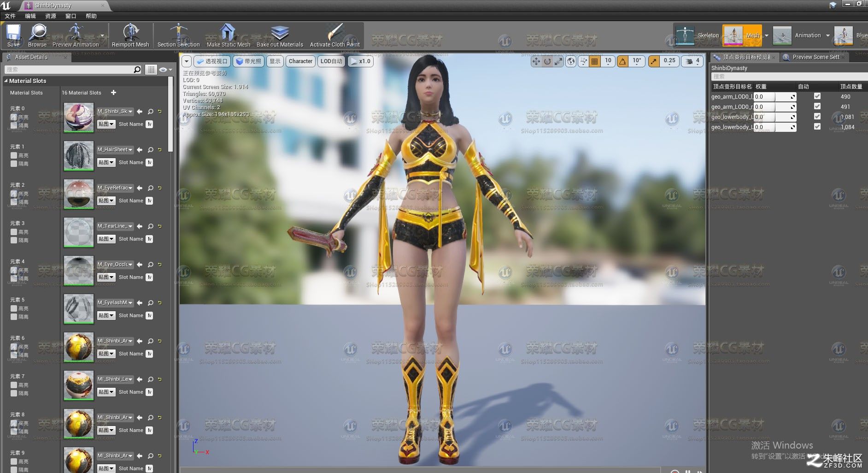This screenshot has width=868, height=473.
Task: Toggle 高亮 checkbox for 元素 3
Action: click(x=14, y=232)
